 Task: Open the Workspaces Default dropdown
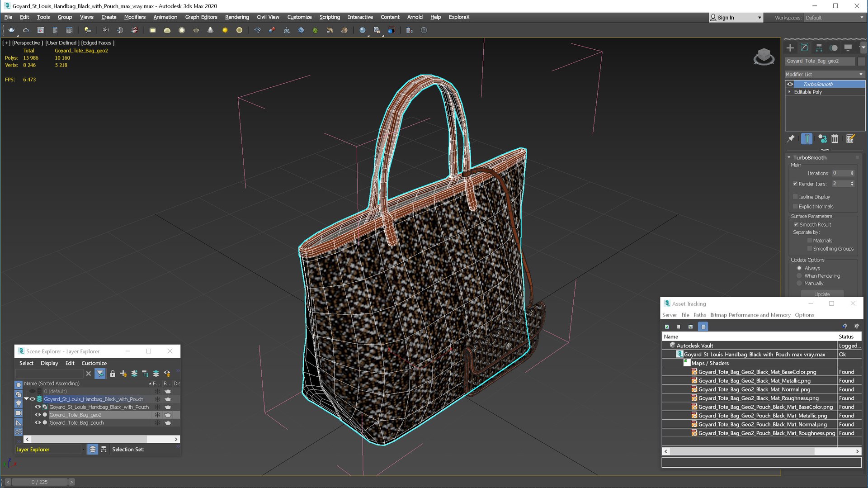click(834, 18)
